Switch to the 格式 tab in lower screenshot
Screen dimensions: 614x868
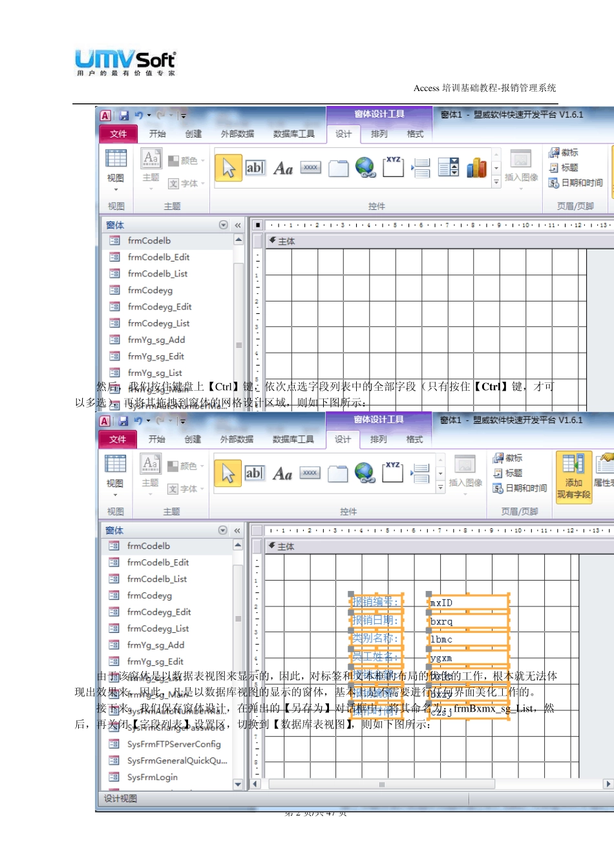click(x=414, y=439)
